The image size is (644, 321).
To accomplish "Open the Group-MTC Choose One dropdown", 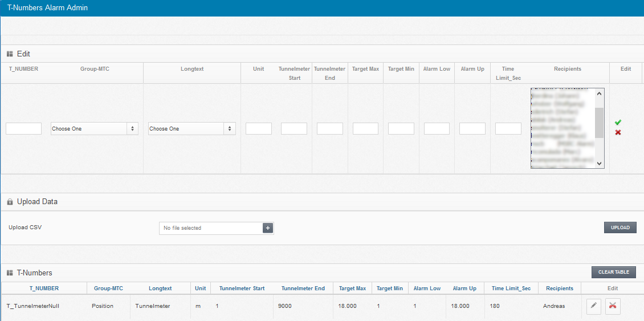I will point(94,129).
